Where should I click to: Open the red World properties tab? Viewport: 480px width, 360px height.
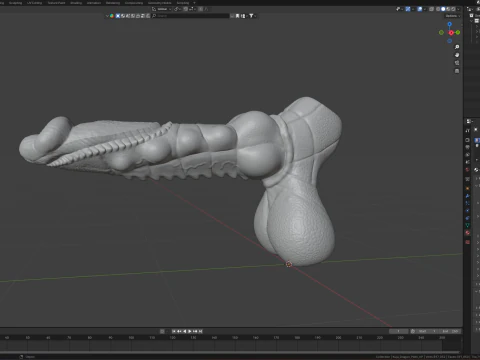pyautogui.click(x=467, y=170)
